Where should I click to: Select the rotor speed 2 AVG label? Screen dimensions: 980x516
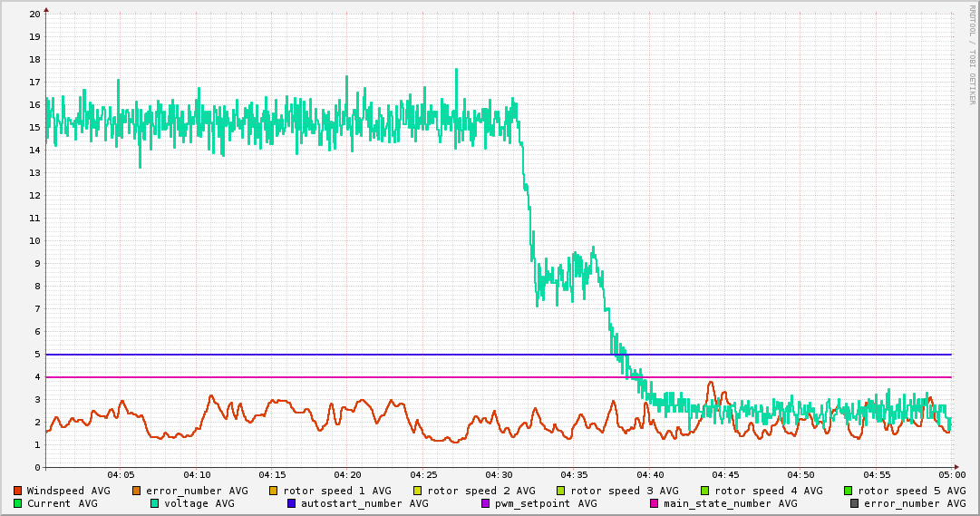coord(480,491)
